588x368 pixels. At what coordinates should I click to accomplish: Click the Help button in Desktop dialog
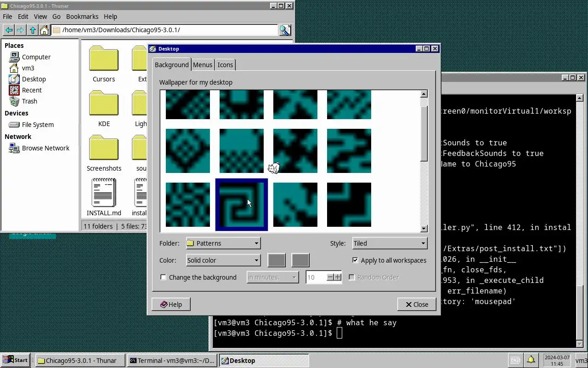[171, 305]
